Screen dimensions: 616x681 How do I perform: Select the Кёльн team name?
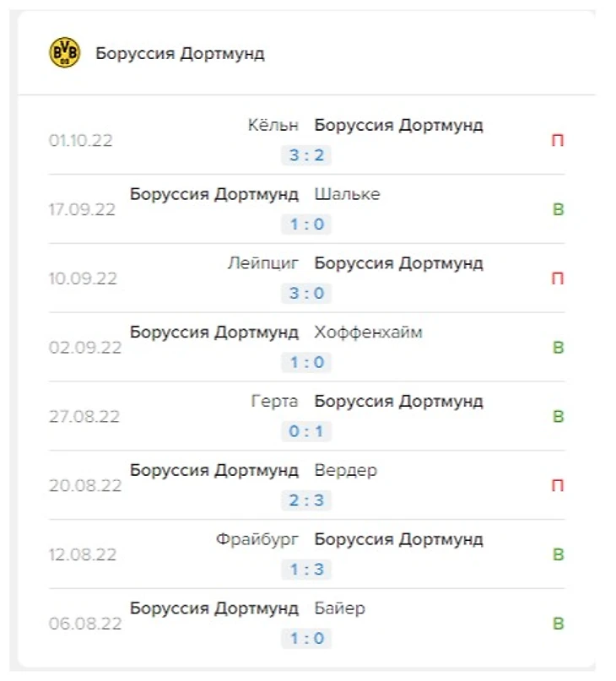tap(273, 125)
